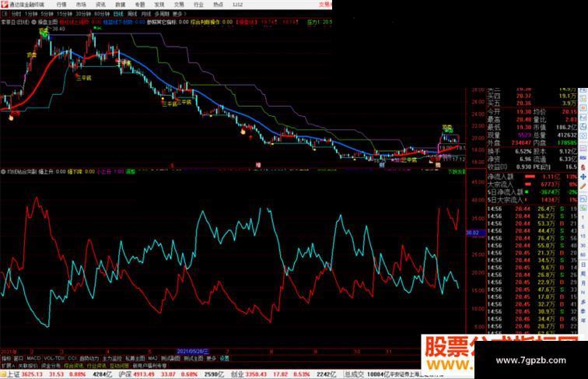
Task: Click the blue 30.02 value marker on axis
Action: click(475, 233)
